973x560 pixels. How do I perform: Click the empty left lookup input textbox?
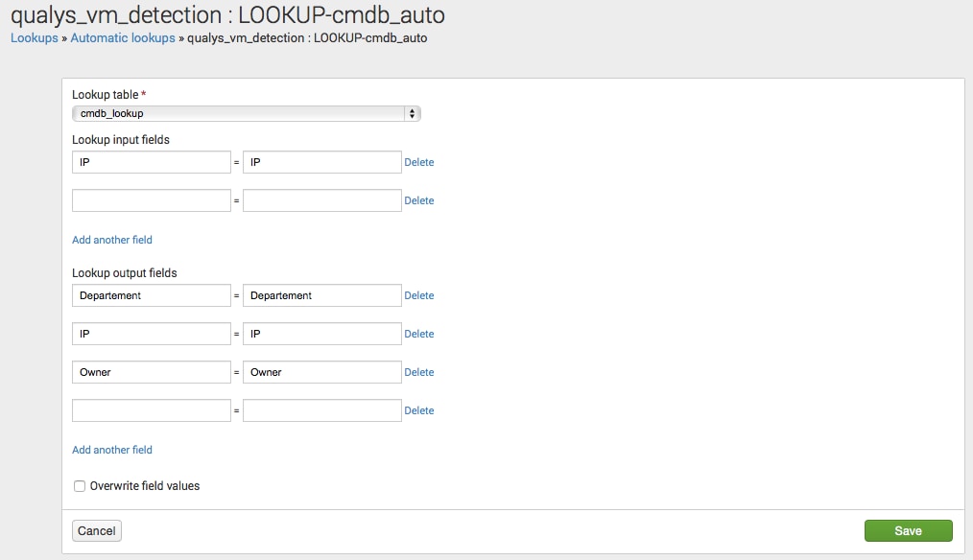click(x=152, y=200)
